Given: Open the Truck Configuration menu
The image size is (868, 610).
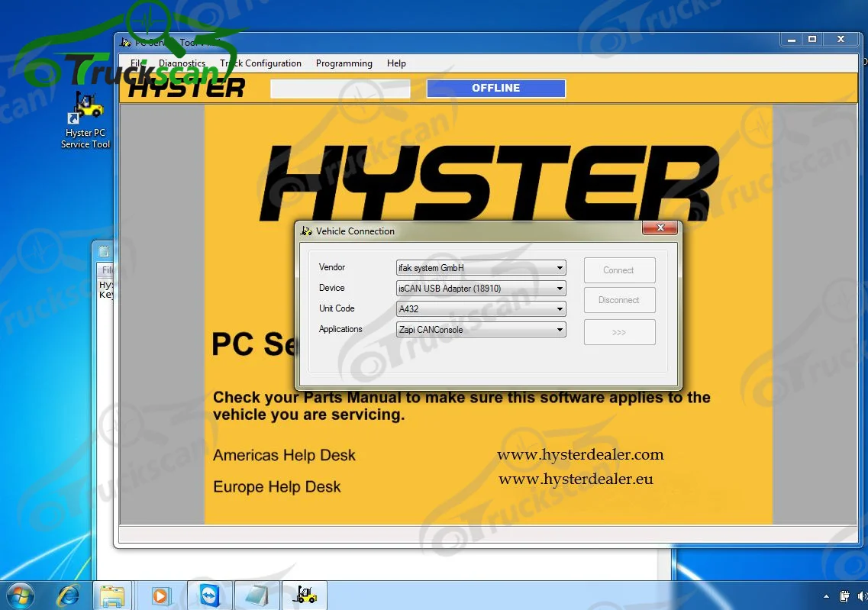Looking at the screenshot, I should pyautogui.click(x=261, y=63).
